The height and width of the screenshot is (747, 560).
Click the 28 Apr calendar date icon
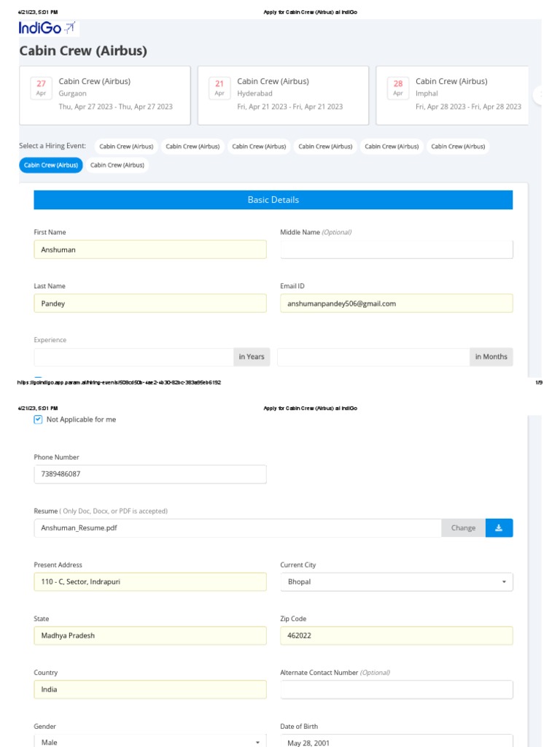click(x=398, y=88)
